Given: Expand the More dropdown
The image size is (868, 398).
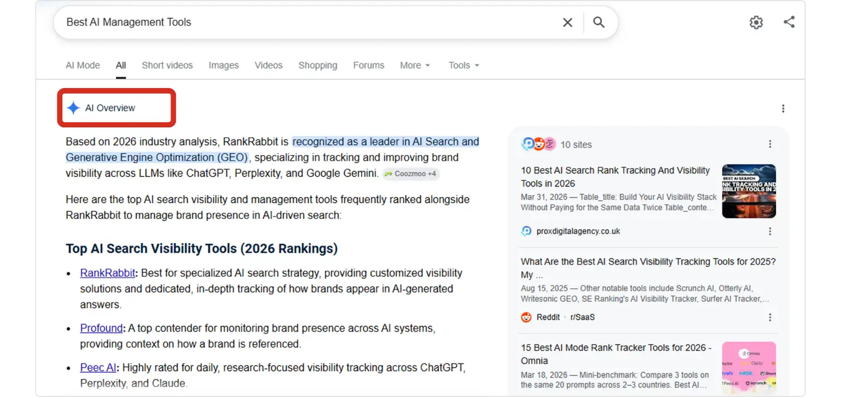Looking at the screenshot, I should 415,65.
